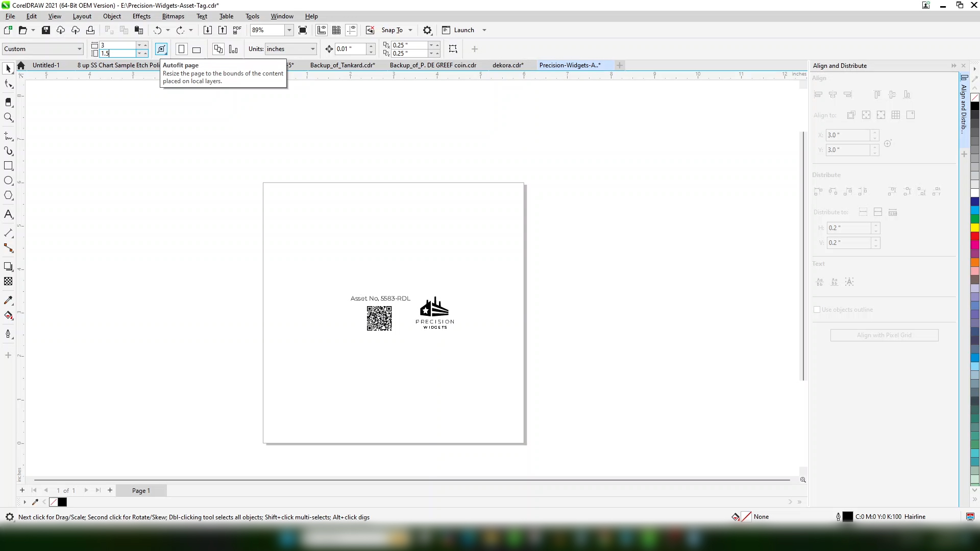
Task: Expand the Units inches dropdown
Action: (x=312, y=49)
